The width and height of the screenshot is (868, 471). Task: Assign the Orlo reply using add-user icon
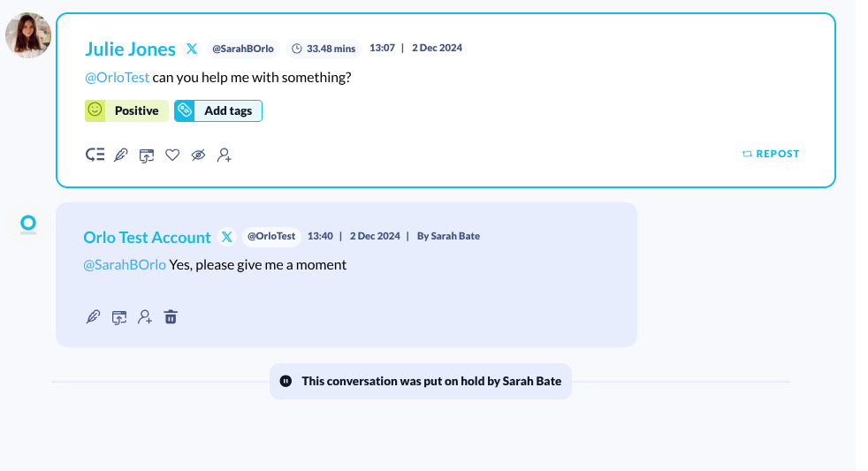click(x=145, y=316)
